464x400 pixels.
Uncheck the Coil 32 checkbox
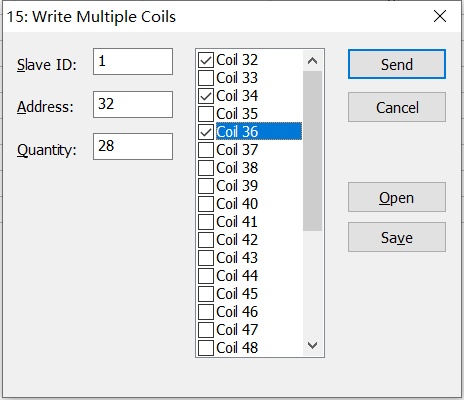(x=206, y=60)
